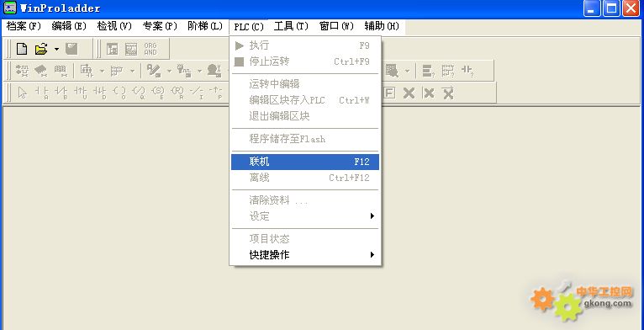Image resolution: width=644 pixels, height=330 pixels.
Task: Open 检视(V) menu
Action: pyautogui.click(x=114, y=26)
